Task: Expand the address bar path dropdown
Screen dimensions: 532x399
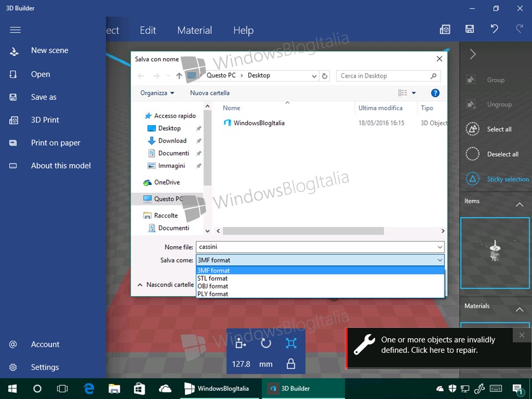Action: 314,76
